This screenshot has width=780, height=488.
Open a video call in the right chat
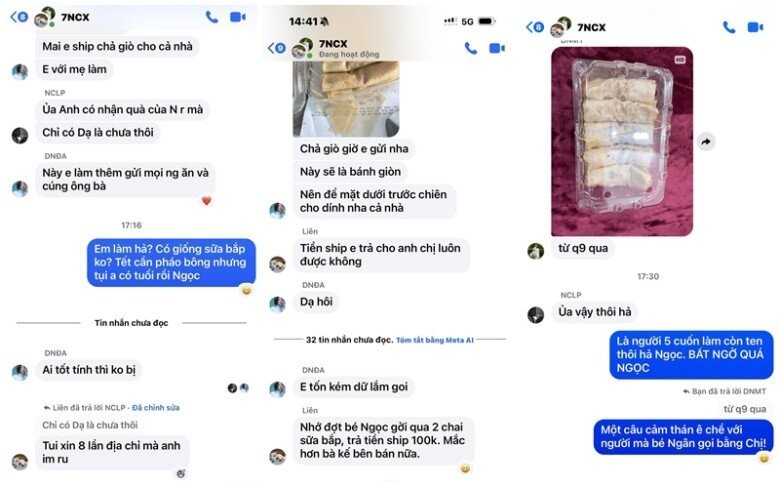pos(755,27)
